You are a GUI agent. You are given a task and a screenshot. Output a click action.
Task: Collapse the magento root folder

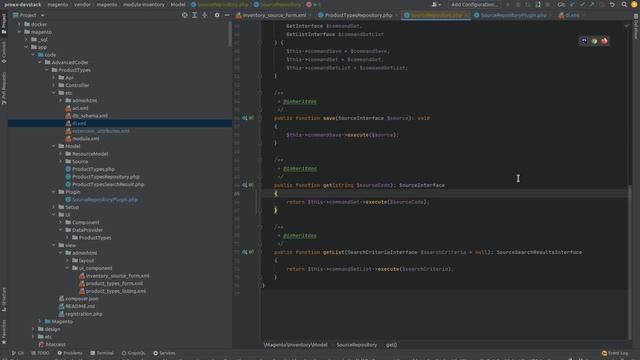[x=19, y=32]
